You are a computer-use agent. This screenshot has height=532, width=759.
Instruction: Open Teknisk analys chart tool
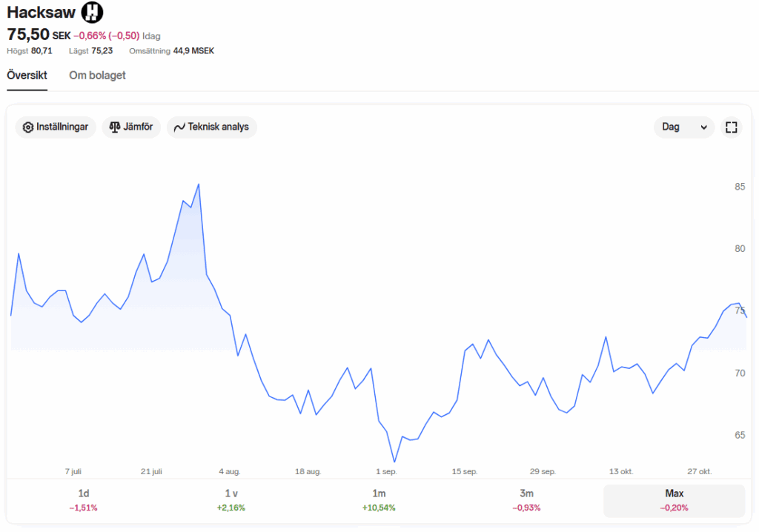pos(212,127)
